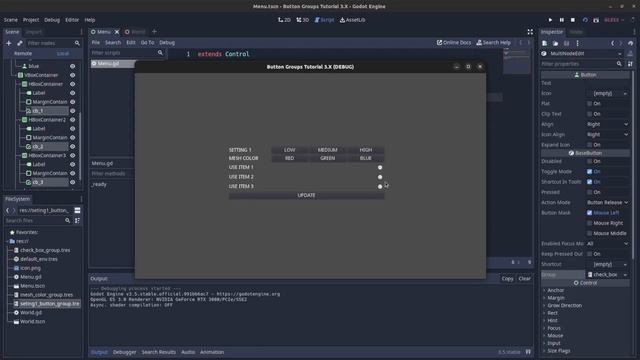Viewport: 640px width, 360px height.
Task: Open the AssetLib workspace
Action: pyautogui.click(x=353, y=20)
